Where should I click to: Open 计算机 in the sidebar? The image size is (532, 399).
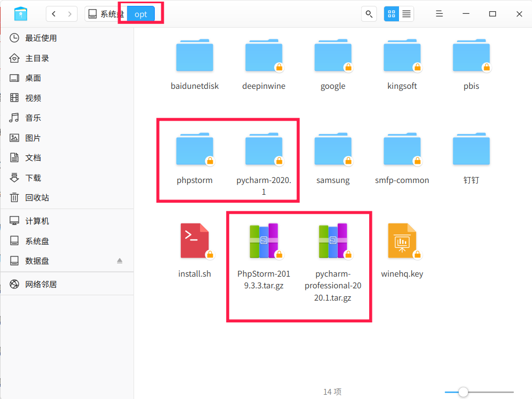point(67,221)
